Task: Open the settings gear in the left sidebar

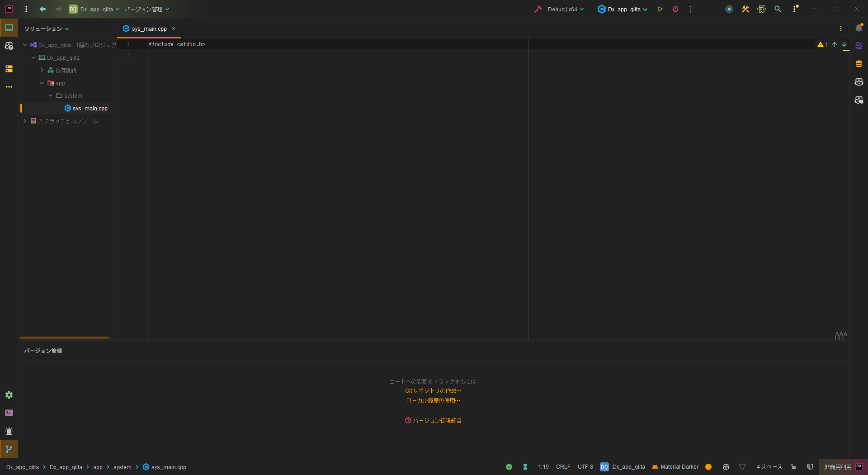Action: coord(9,395)
